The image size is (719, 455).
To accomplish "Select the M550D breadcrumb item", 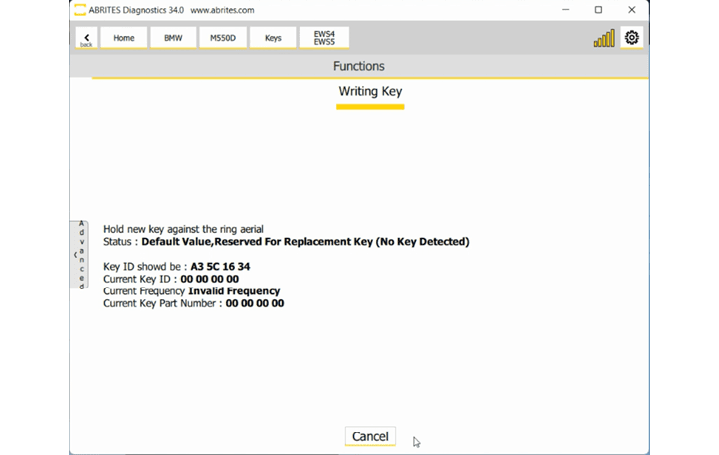I will click(223, 38).
